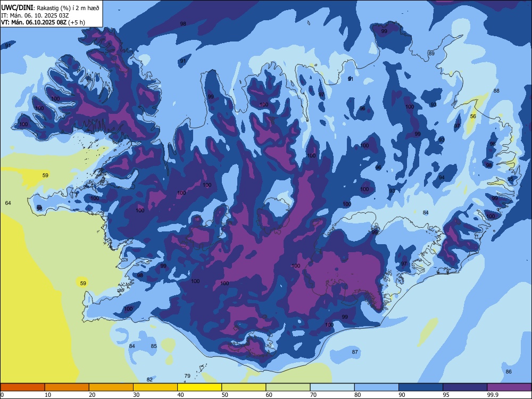The width and height of the screenshot is (532, 399).
Task: Click the yellow-green 50–60 legend swatch
Action: 244,387
